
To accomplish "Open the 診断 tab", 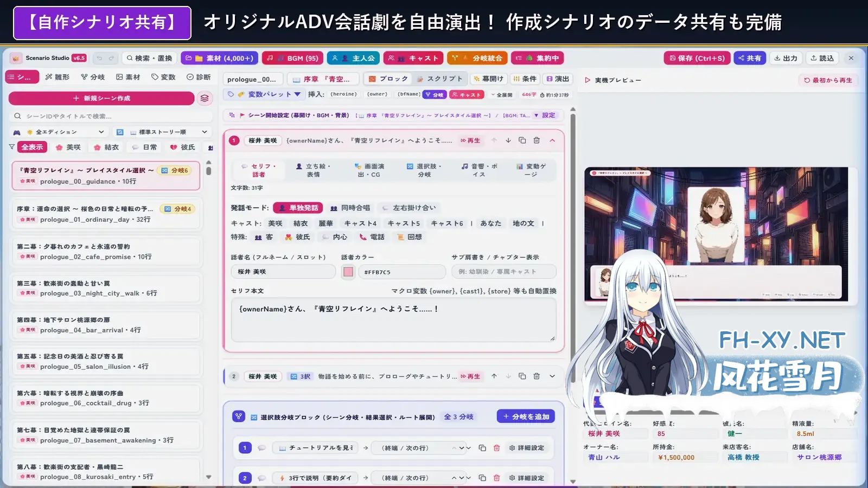I will tap(199, 78).
